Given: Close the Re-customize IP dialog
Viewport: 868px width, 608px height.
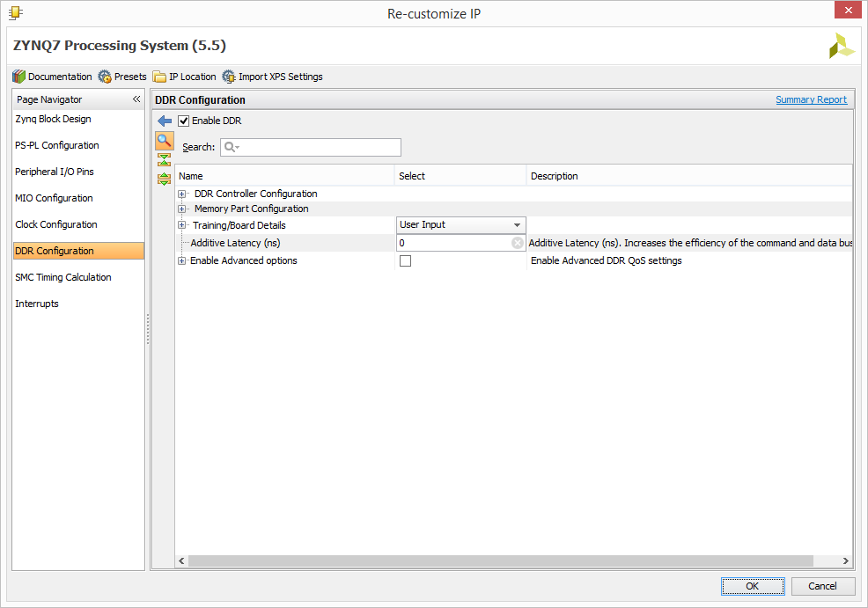Looking at the screenshot, I should (x=849, y=10).
